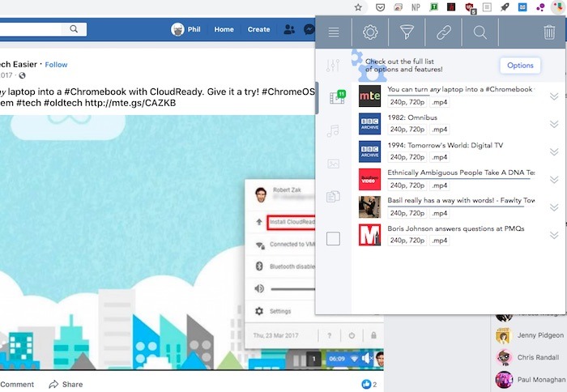Open the Facebook Messenger icon
Screen dimensions: 567x392
pos(309,29)
